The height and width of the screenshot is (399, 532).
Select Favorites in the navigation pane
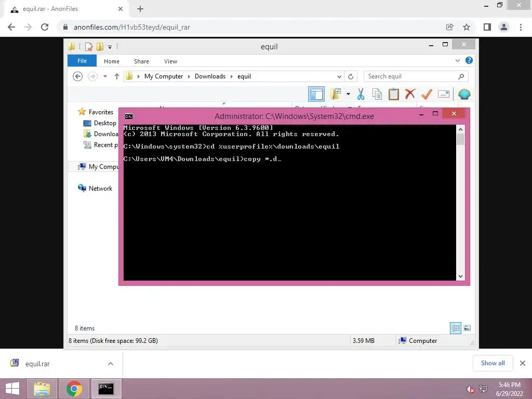(x=101, y=112)
